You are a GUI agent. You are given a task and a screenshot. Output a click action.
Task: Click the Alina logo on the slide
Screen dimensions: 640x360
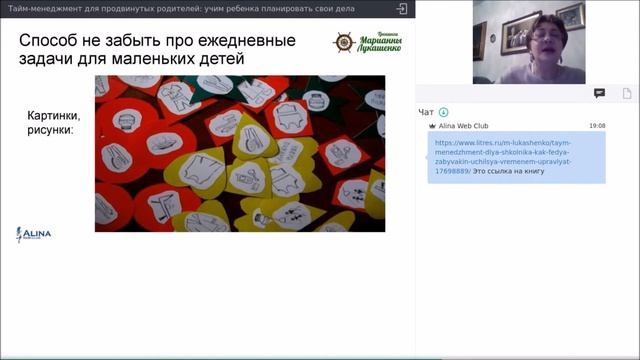point(33,234)
